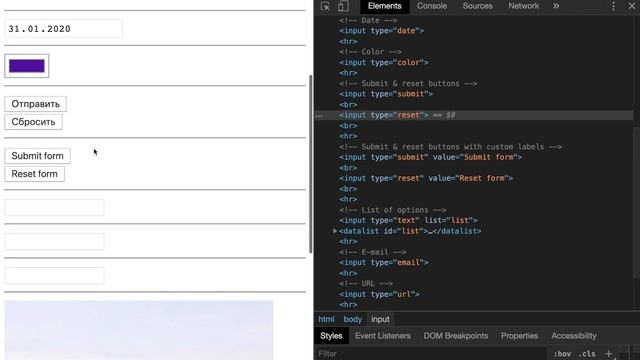Focus the first empty text input with datalist

tap(54, 208)
